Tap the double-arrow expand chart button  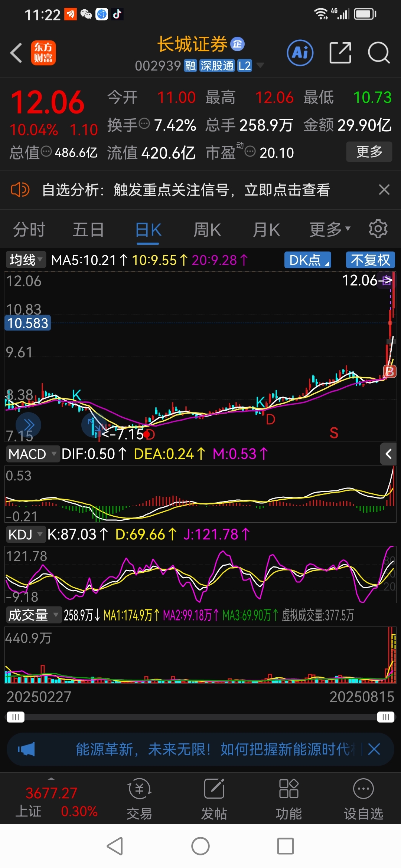(28, 425)
